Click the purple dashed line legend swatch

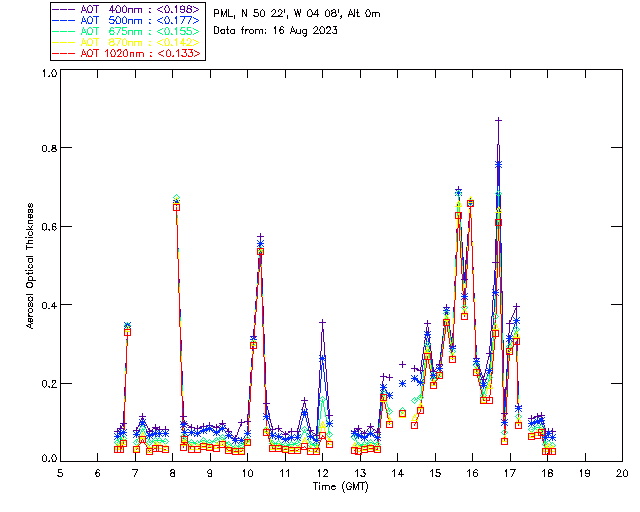coord(64,9)
